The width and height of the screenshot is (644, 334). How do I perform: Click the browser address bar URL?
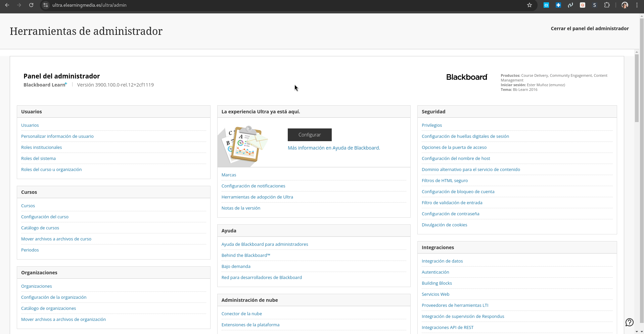pyautogui.click(x=89, y=5)
